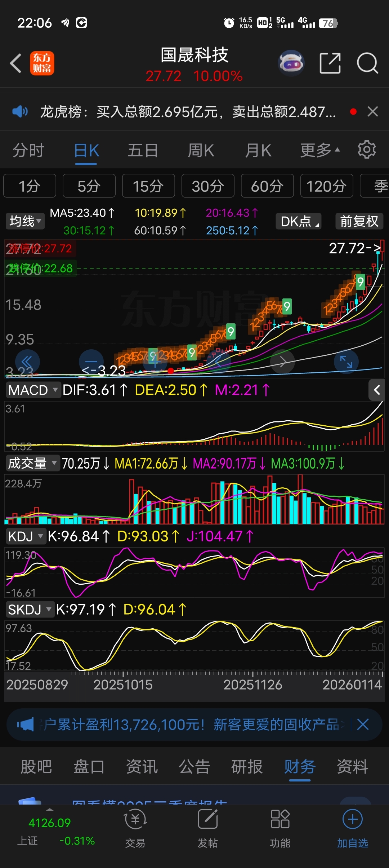
Task: Select the 15分 period button
Action: 148,186
